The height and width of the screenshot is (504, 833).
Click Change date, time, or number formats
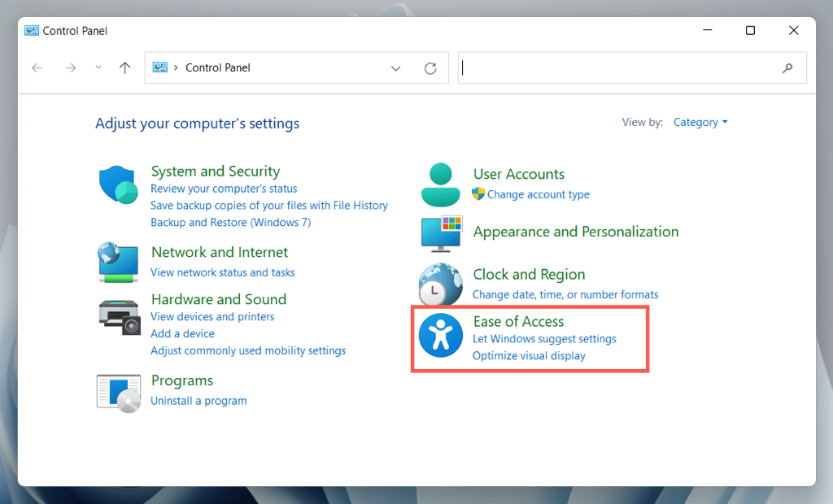pos(565,295)
